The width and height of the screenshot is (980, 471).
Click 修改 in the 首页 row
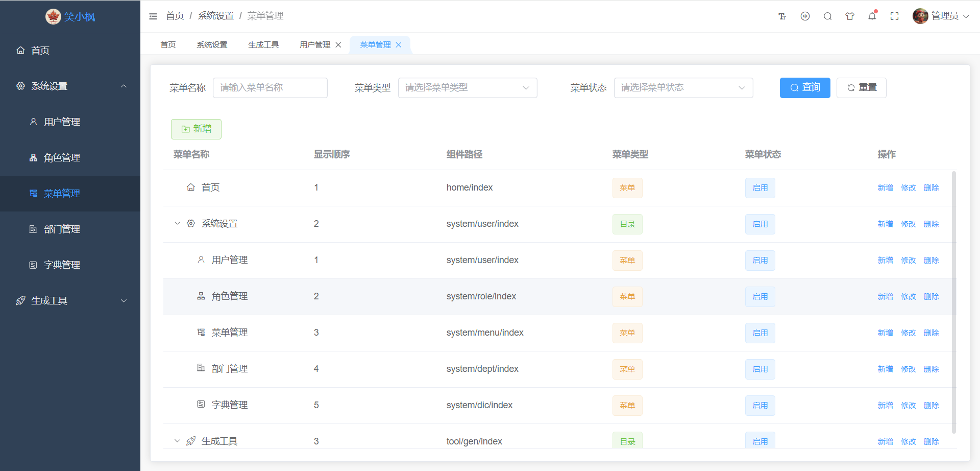[x=908, y=188]
